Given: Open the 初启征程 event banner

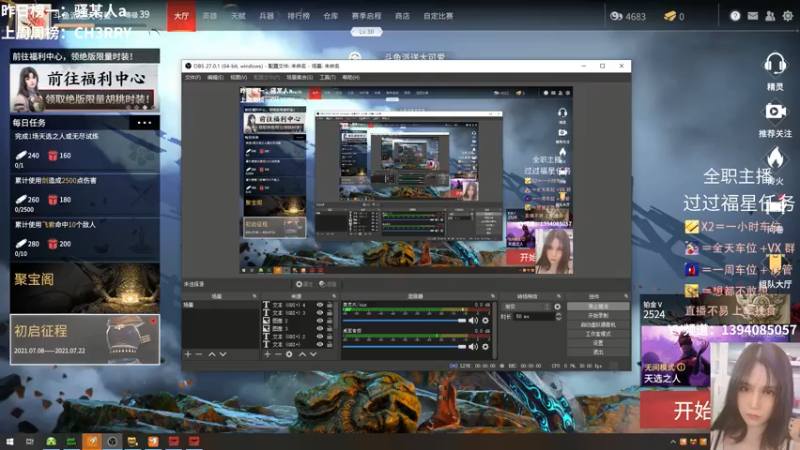Looking at the screenshot, I should click(85, 339).
